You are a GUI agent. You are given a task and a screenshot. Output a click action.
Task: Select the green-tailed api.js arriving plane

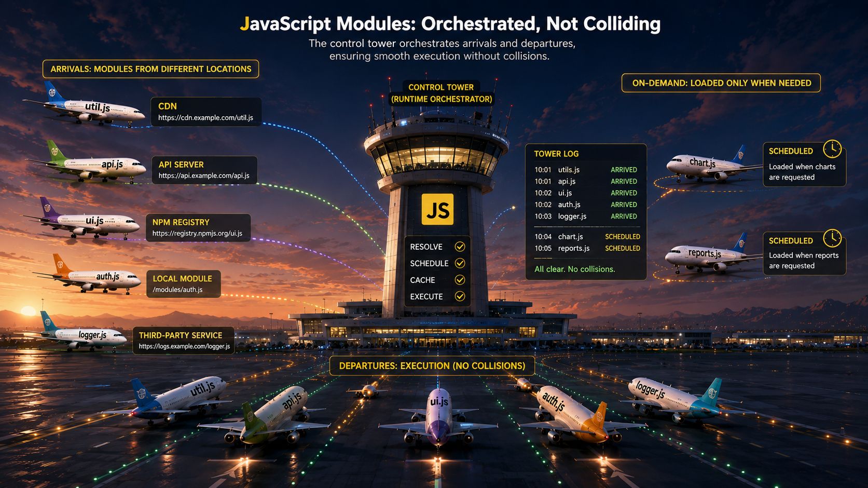pyautogui.click(x=88, y=162)
